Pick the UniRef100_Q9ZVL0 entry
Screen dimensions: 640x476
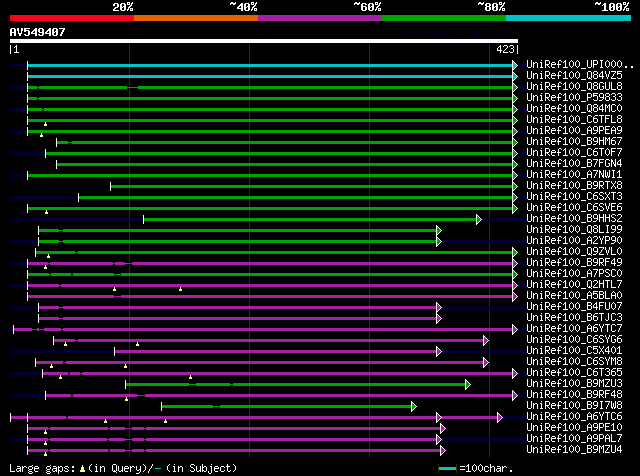tap(574, 252)
